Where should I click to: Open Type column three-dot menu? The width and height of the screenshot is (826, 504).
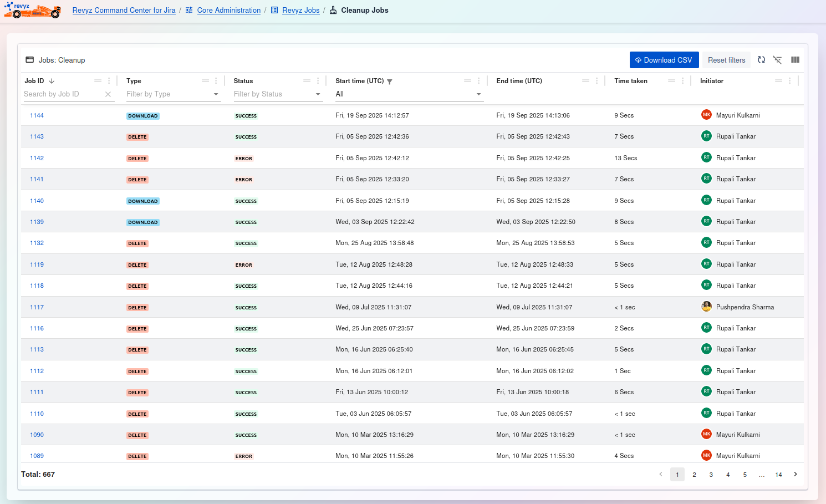point(216,81)
